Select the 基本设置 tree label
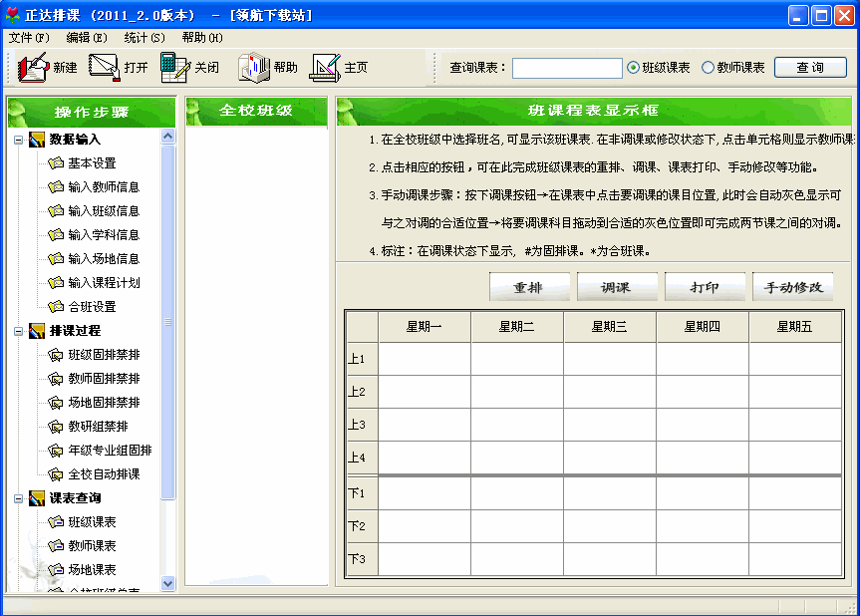860x616 pixels. [92, 162]
